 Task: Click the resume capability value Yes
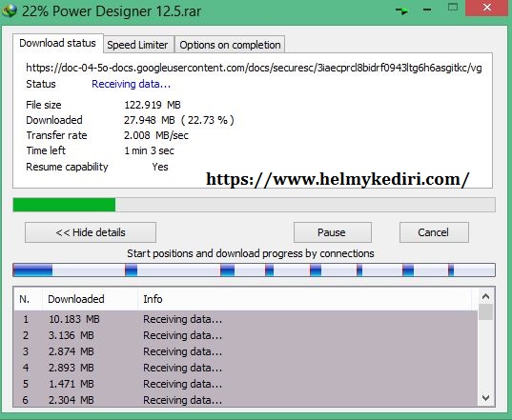[160, 167]
